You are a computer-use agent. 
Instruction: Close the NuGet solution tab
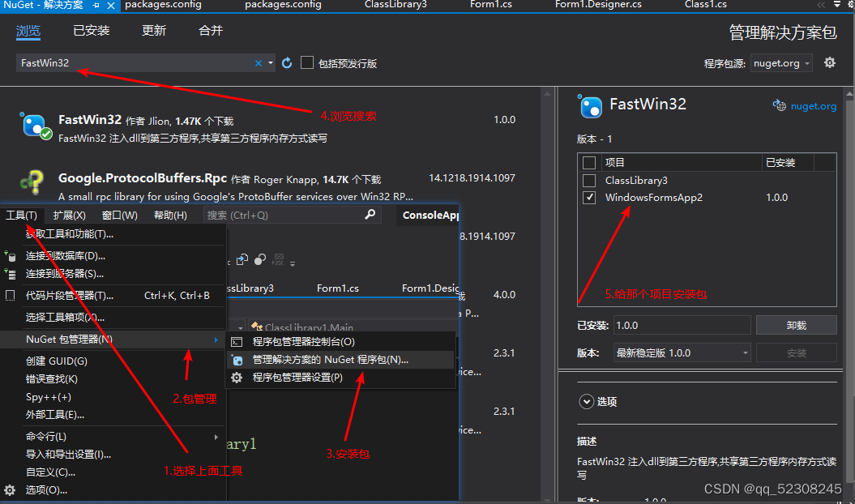tap(111, 6)
